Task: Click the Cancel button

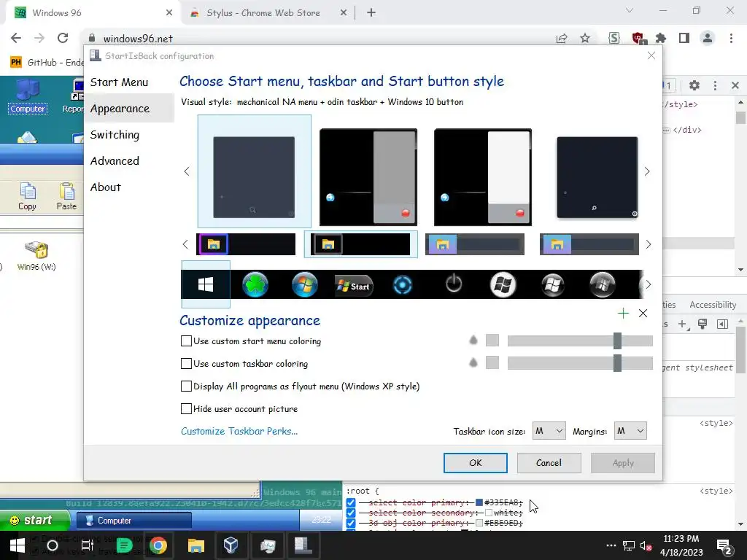Action: click(x=549, y=462)
